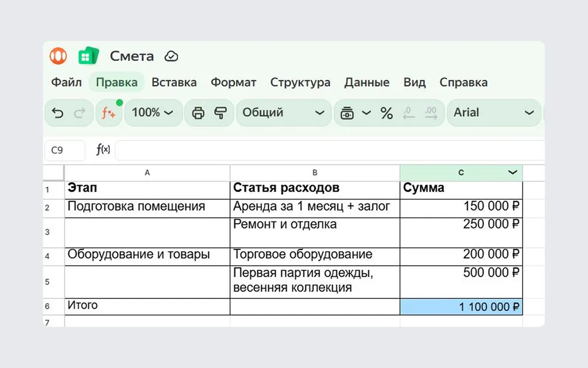Viewport: 588px width, 368px height.
Task: Open the Вид menu
Action: click(415, 82)
